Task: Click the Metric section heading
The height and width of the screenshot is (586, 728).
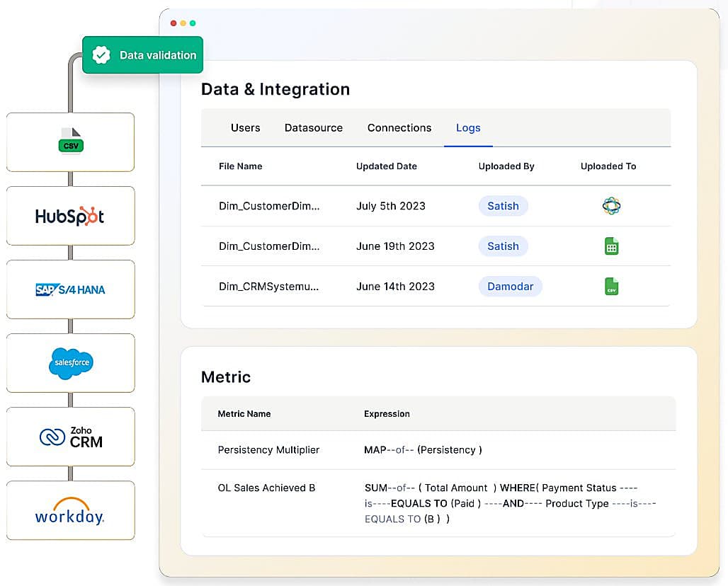Action: coord(226,377)
